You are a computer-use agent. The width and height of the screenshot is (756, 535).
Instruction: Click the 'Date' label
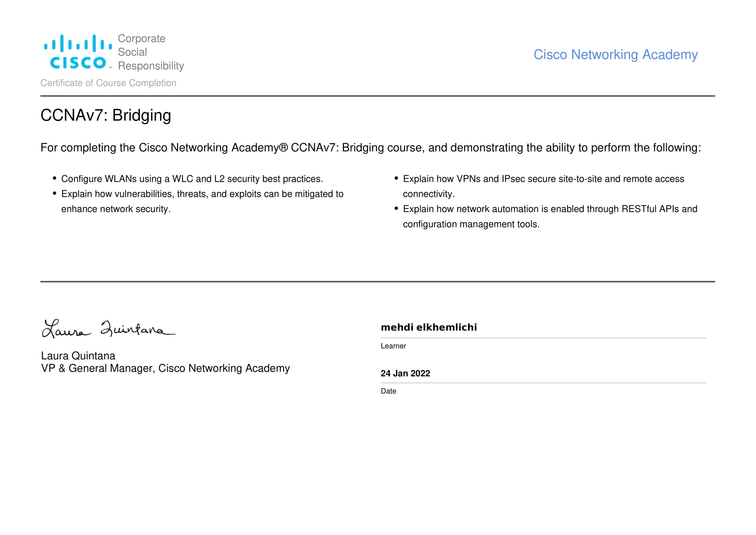[388, 391]
